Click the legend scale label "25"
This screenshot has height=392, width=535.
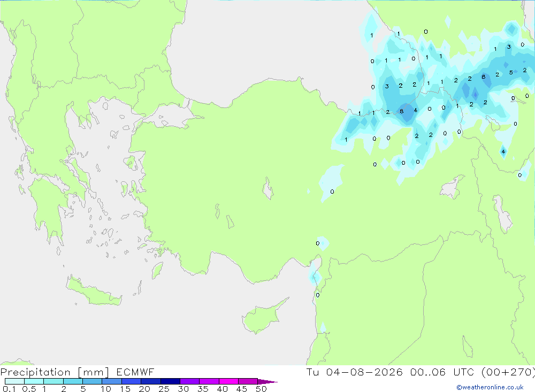tap(164, 389)
